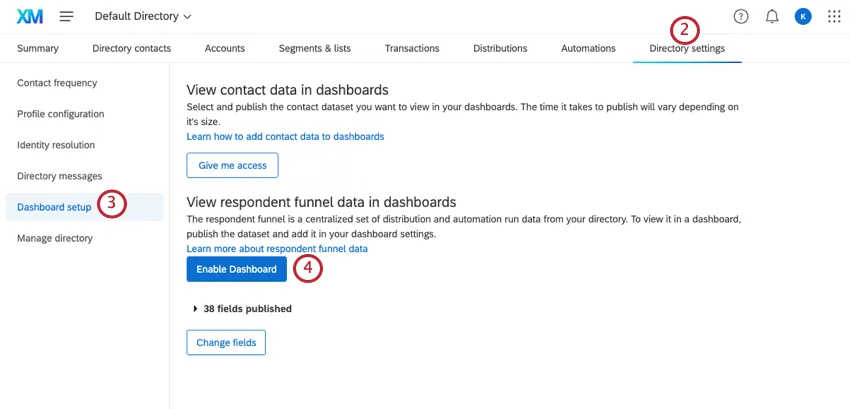Click the XM logo icon
This screenshot has height=409, width=850.
pyautogui.click(x=30, y=17)
